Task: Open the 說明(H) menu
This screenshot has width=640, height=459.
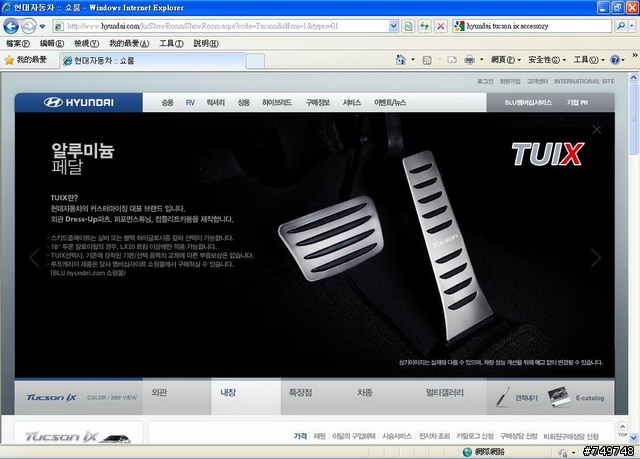Action: tap(206, 43)
